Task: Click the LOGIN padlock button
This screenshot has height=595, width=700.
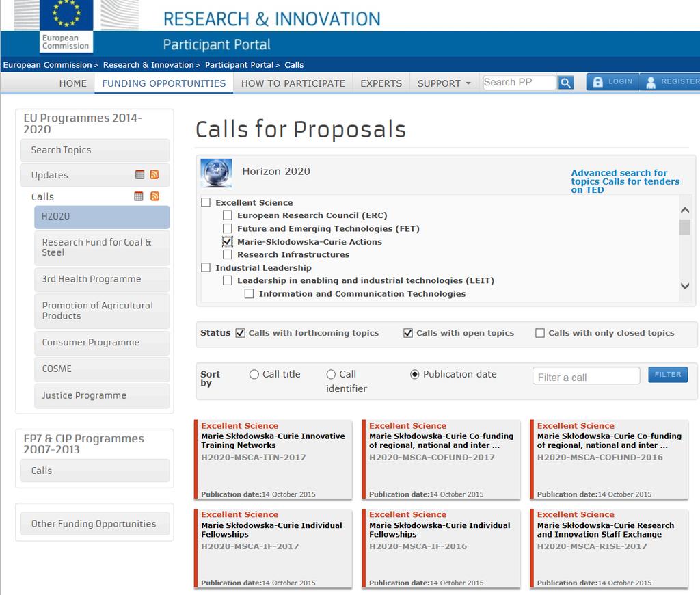Action: pos(612,82)
